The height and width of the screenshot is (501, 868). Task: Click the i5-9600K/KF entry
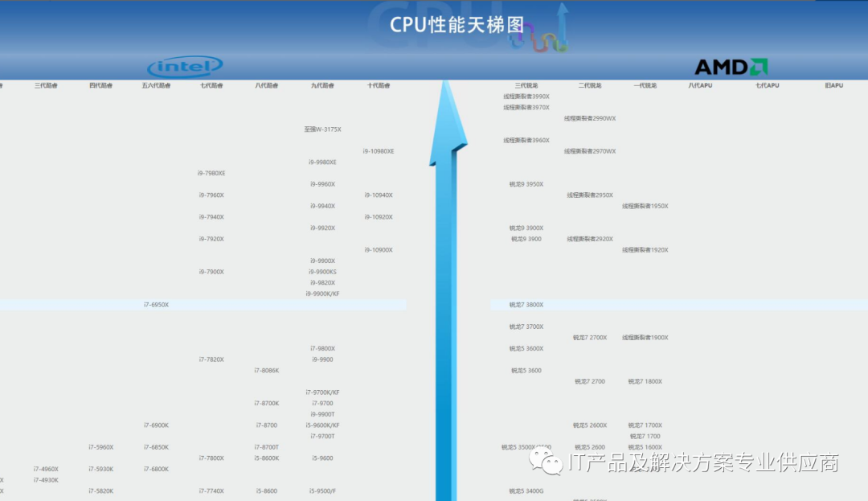click(323, 425)
